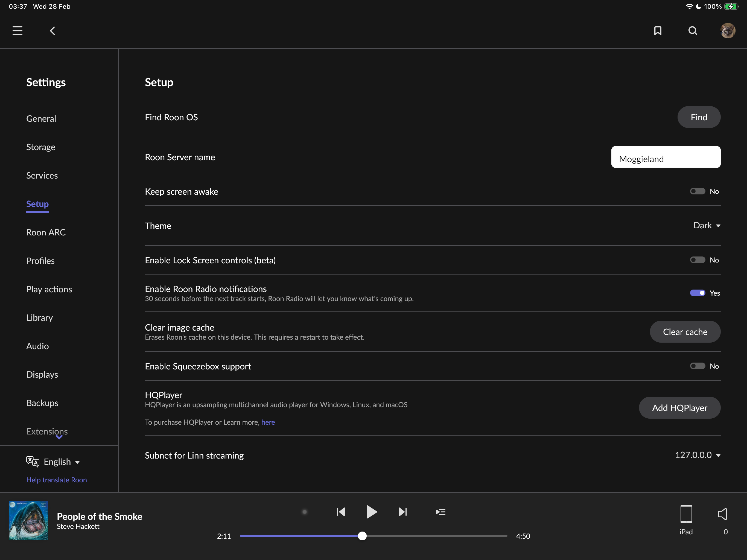Tap battery indicator in status bar

click(731, 6)
